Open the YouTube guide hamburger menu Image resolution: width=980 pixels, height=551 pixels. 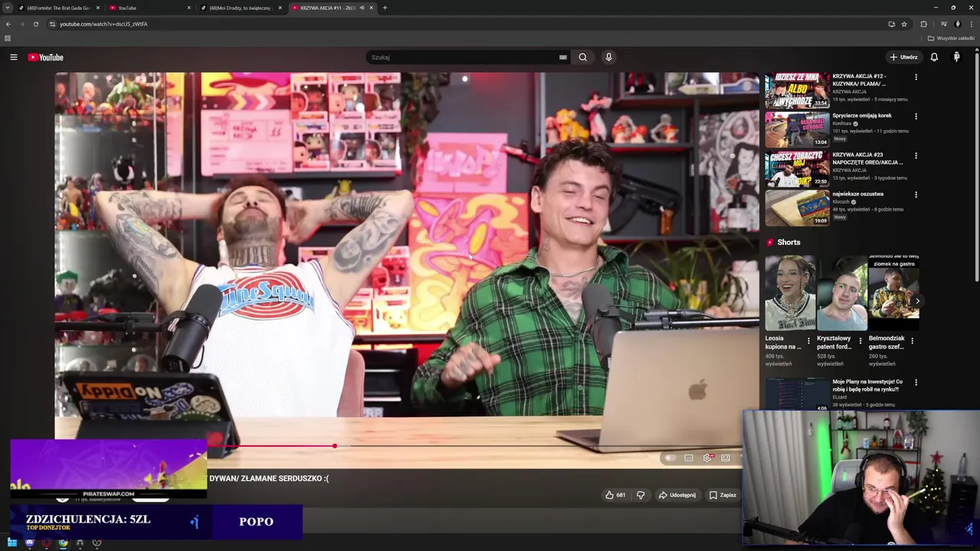click(x=13, y=57)
